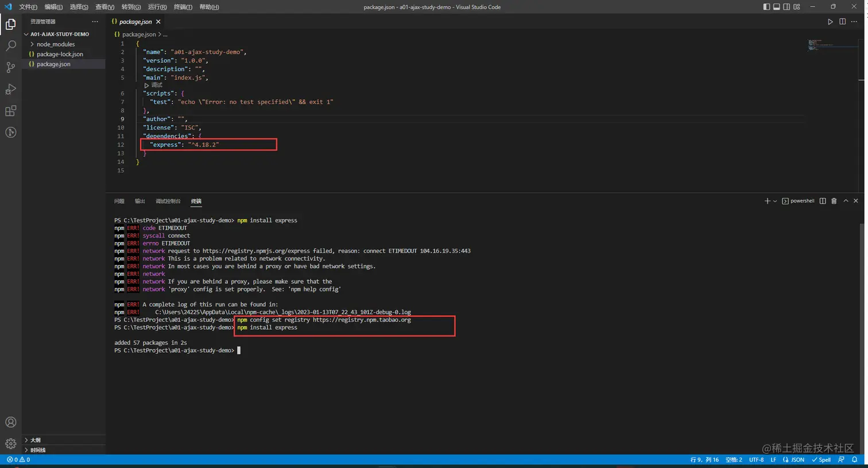Open the bottom activity bar icon above accounts

pos(10,132)
